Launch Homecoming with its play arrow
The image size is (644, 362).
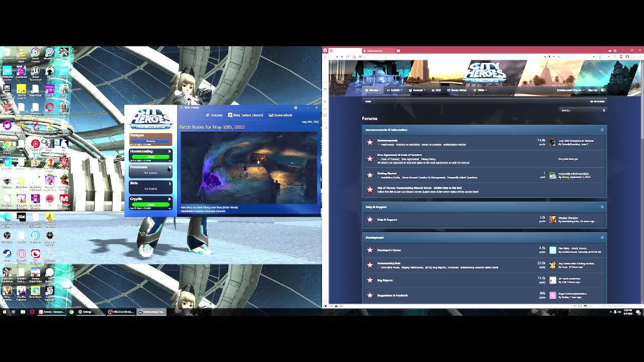click(170, 151)
